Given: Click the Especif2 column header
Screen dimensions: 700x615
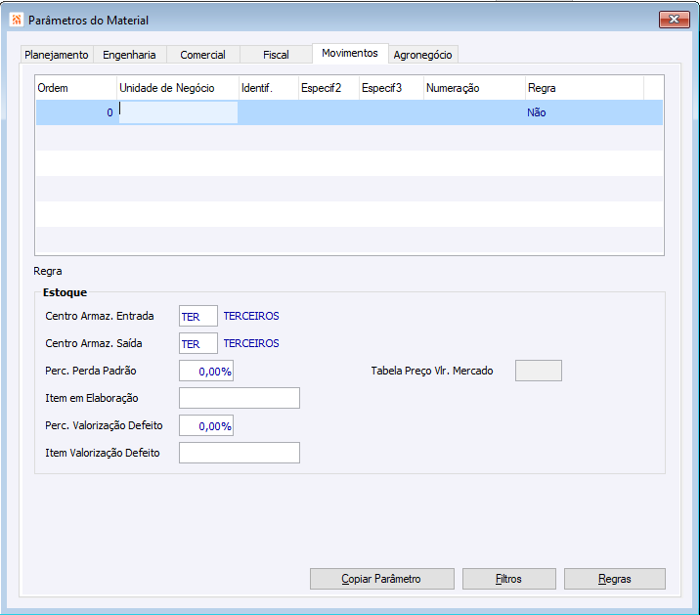Looking at the screenshot, I should tap(328, 88).
